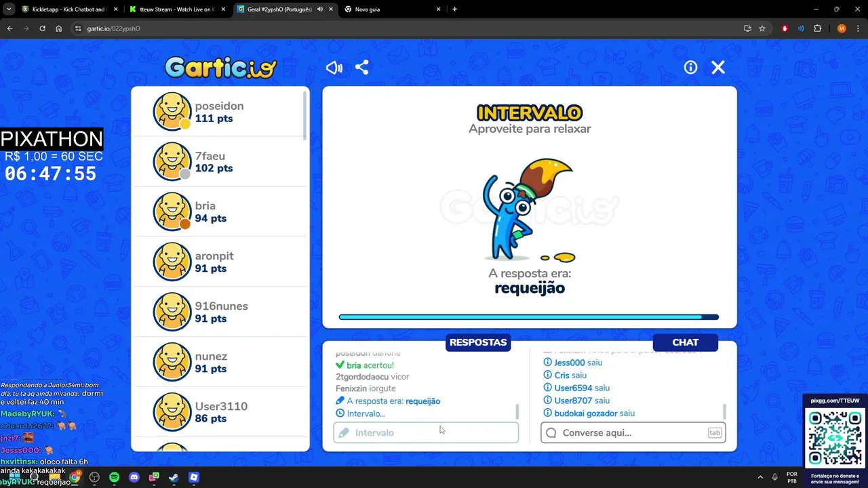Open a new browser tab with plus

(454, 9)
